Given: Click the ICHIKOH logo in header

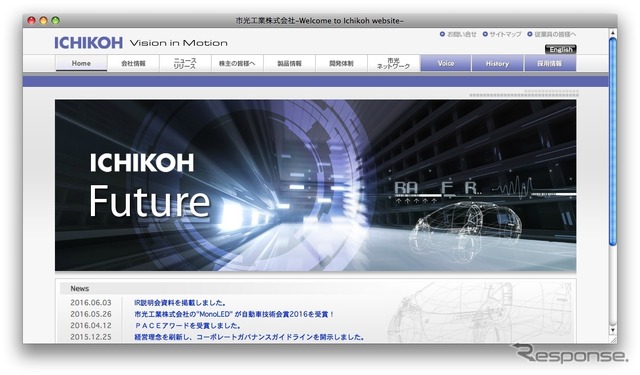Looking at the screenshot, I should 88,42.
